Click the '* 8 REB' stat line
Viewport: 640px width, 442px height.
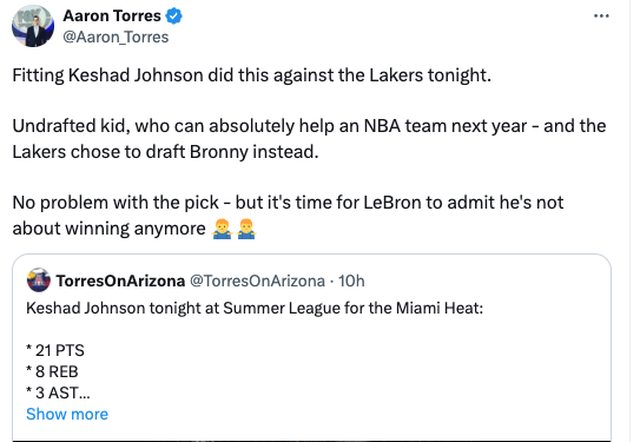pyautogui.click(x=52, y=373)
